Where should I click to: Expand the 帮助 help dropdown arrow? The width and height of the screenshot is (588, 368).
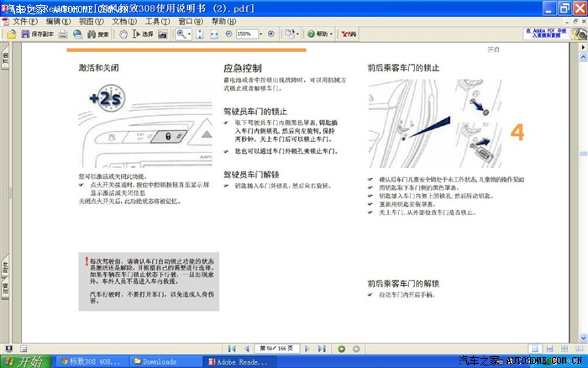[x=331, y=34]
